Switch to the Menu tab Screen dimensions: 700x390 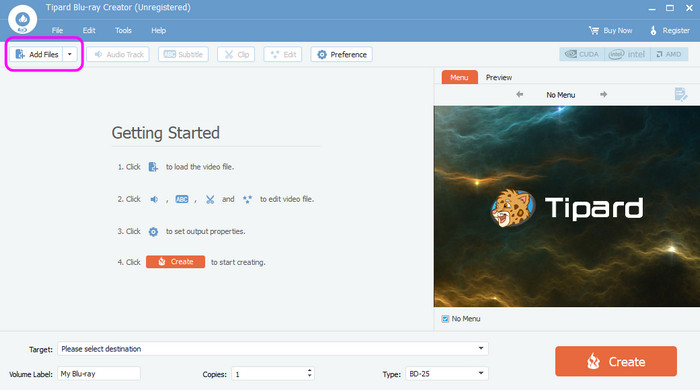459,77
